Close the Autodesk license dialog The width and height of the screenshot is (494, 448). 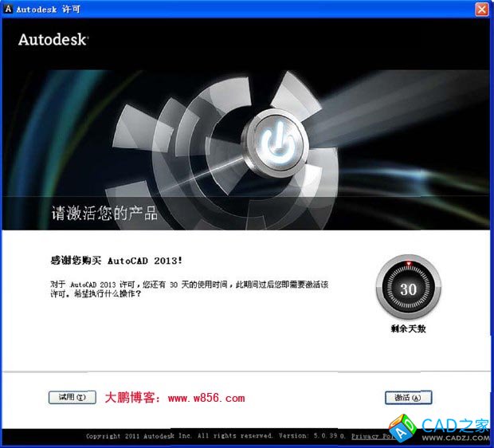481,9
